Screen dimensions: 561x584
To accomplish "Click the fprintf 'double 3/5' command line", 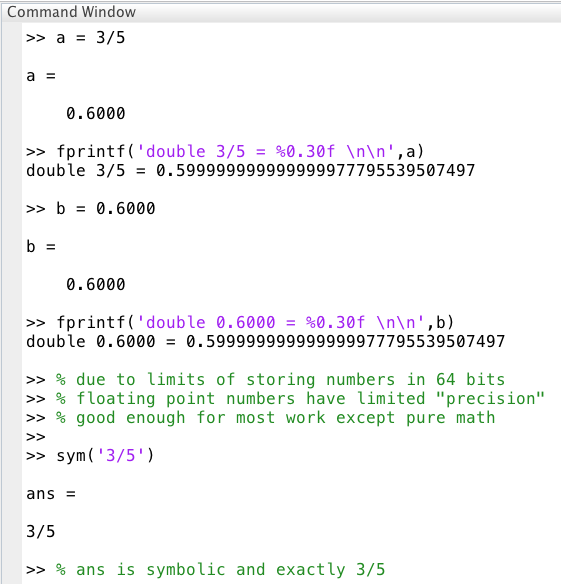I will [225, 152].
